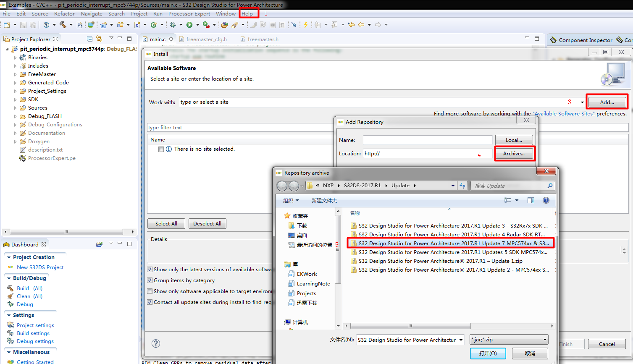Toggle 'Contact all update sites during install' checkbox
The height and width of the screenshot is (364, 633).
(150, 302)
